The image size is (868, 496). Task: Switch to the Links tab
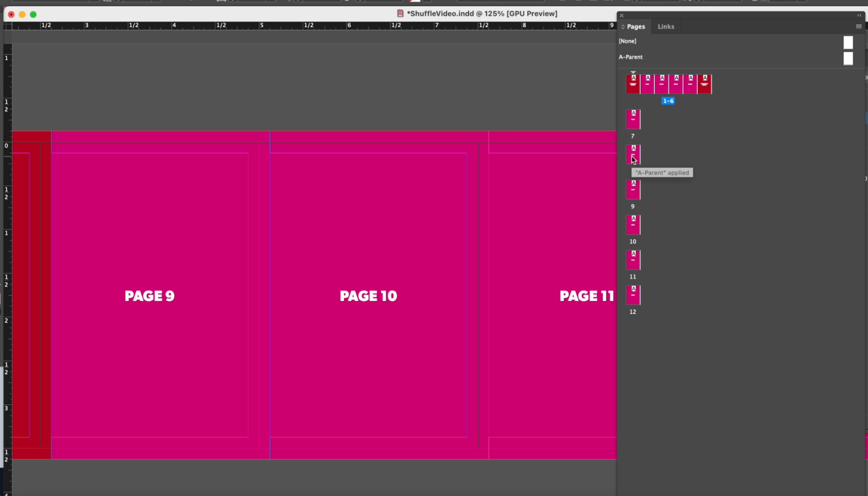pyautogui.click(x=666, y=26)
